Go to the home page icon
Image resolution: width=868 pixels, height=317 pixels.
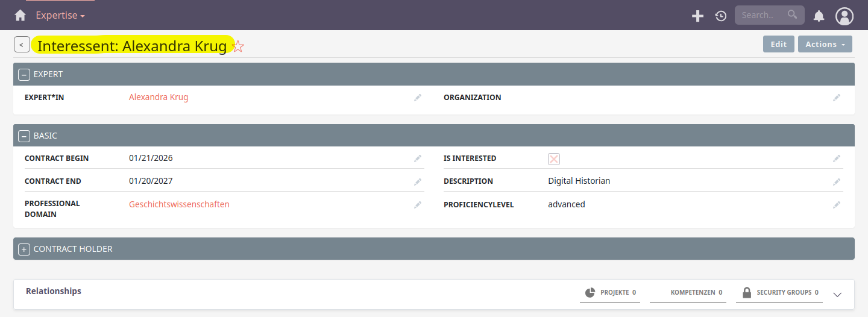pyautogui.click(x=20, y=16)
